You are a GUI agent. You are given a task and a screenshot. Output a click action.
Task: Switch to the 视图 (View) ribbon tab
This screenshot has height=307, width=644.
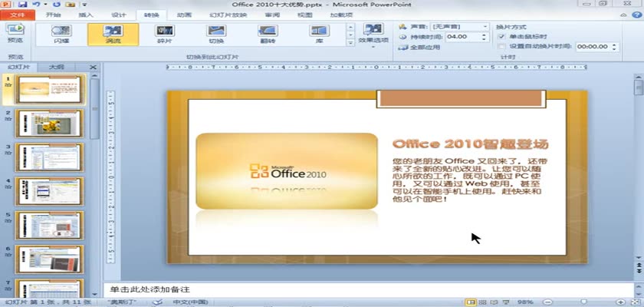(305, 15)
